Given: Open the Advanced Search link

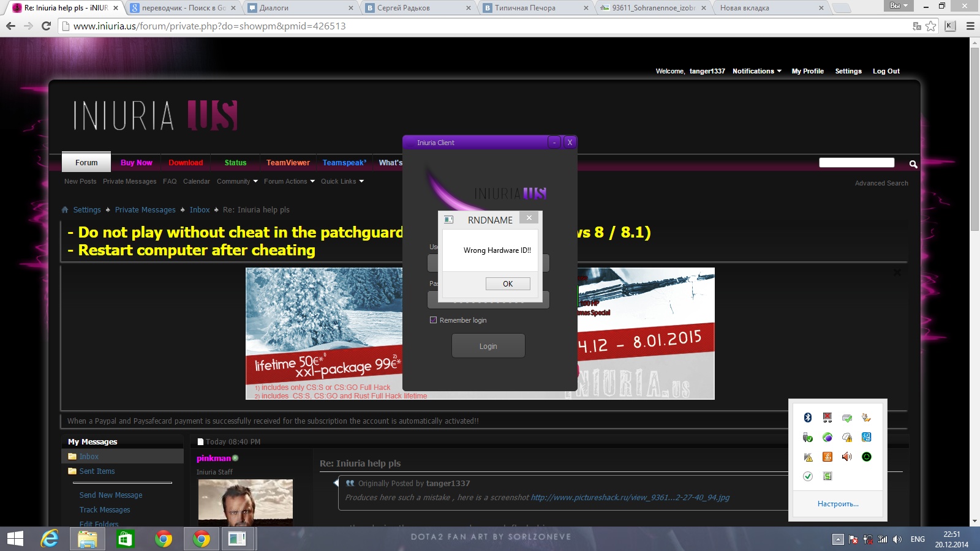Looking at the screenshot, I should pos(881,183).
